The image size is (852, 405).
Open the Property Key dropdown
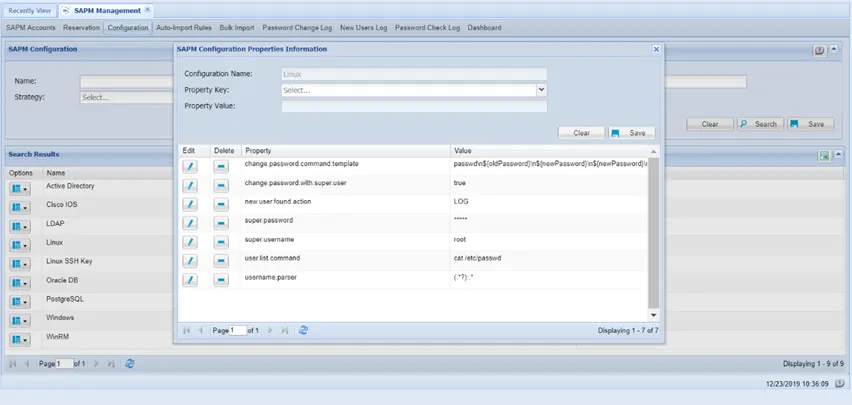coord(541,90)
